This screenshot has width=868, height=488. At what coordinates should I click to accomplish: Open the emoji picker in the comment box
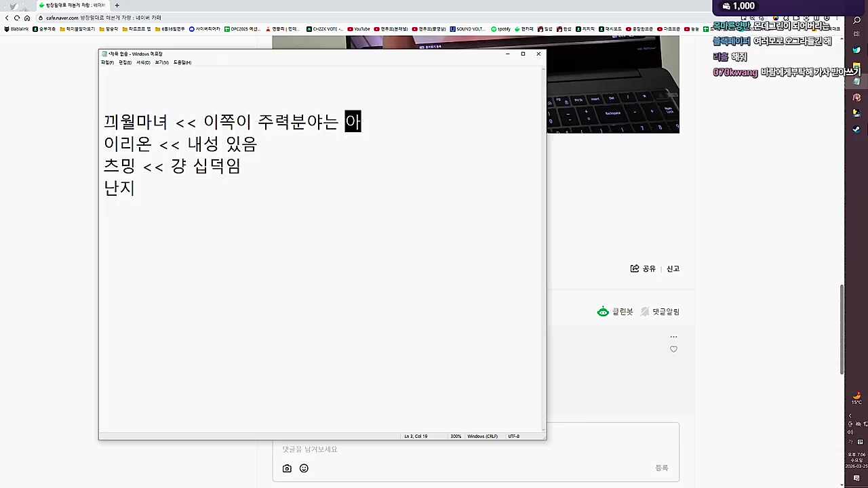point(304,468)
